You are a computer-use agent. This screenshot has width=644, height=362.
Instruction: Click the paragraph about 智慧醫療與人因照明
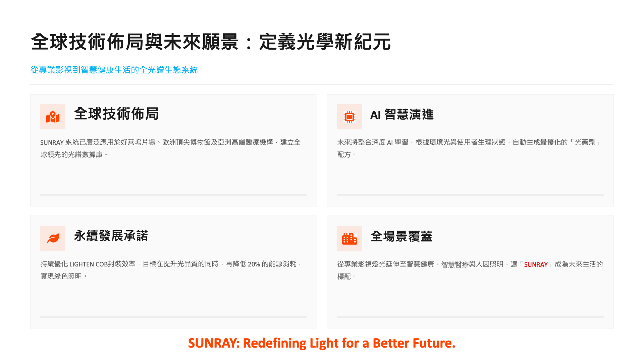pos(470,270)
